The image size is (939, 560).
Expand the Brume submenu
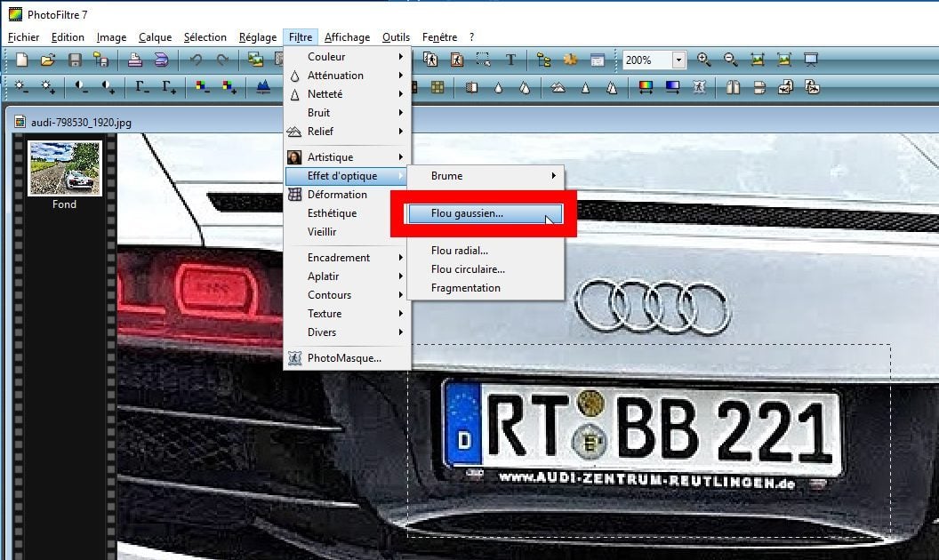[486, 175]
